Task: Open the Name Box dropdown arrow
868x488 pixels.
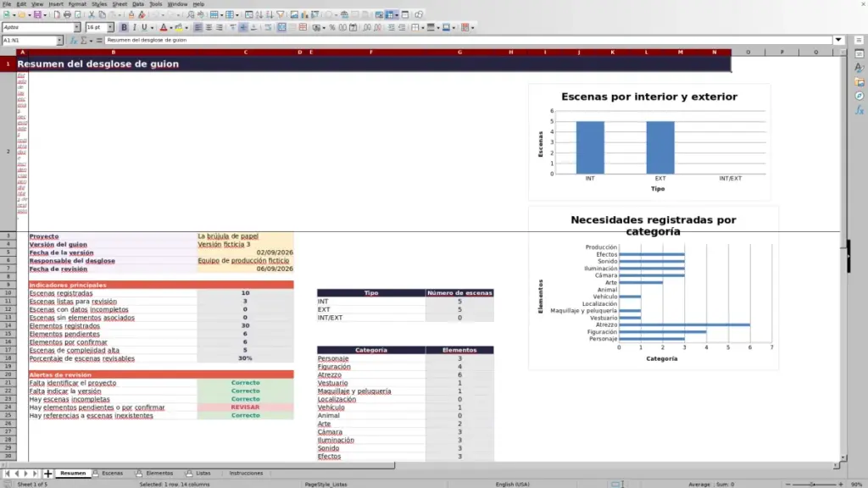Action: click(x=59, y=41)
